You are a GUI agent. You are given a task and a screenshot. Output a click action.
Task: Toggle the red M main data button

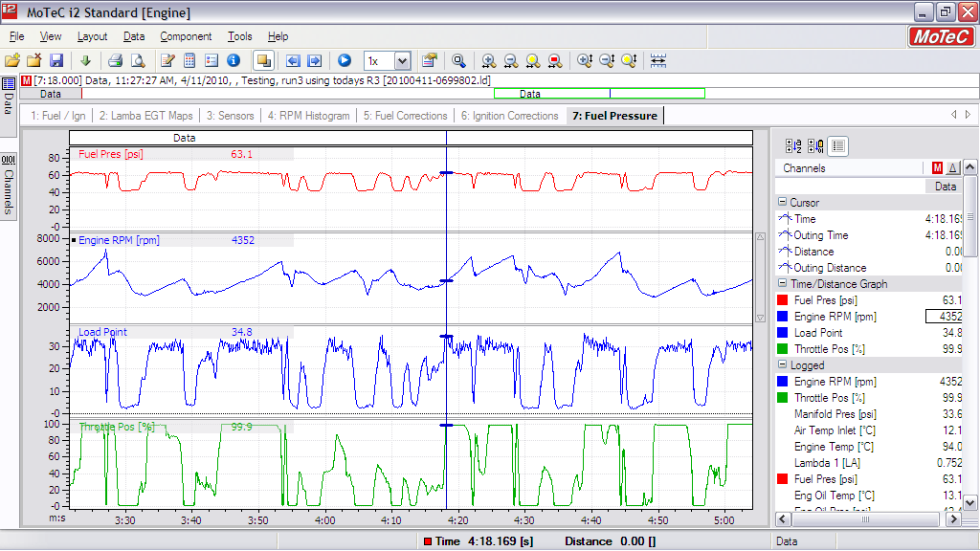[x=937, y=168]
